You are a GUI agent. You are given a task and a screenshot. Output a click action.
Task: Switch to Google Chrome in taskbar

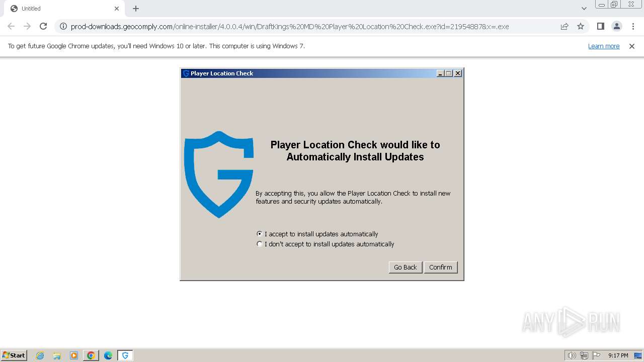coord(91,355)
